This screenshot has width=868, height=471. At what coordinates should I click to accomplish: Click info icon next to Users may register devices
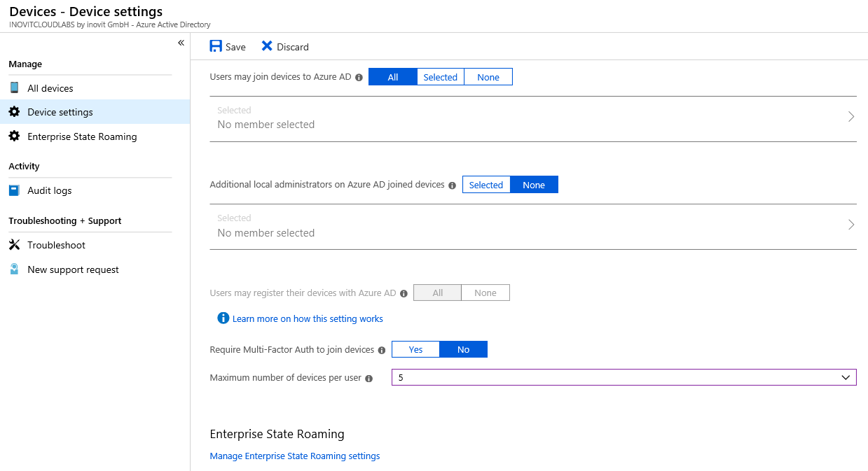tap(404, 294)
